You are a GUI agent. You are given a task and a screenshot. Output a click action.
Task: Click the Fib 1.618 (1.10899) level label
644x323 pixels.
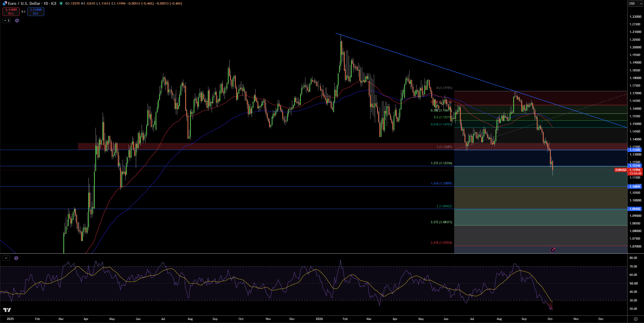point(441,183)
